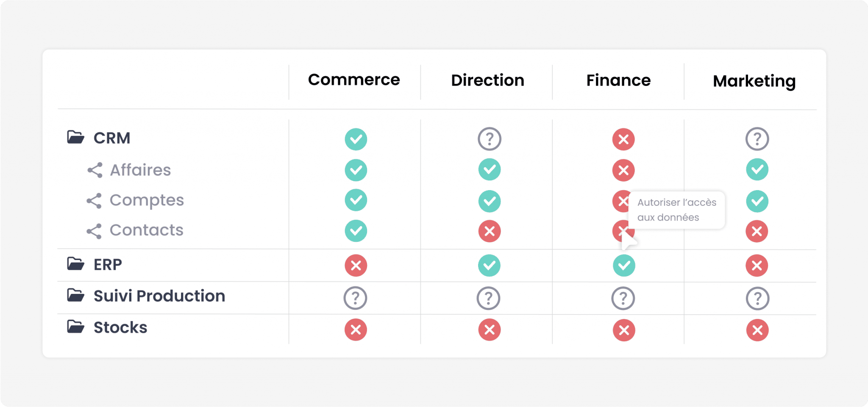Click the undefined question mark for CRM Direction
The image size is (868, 407).
[490, 139]
